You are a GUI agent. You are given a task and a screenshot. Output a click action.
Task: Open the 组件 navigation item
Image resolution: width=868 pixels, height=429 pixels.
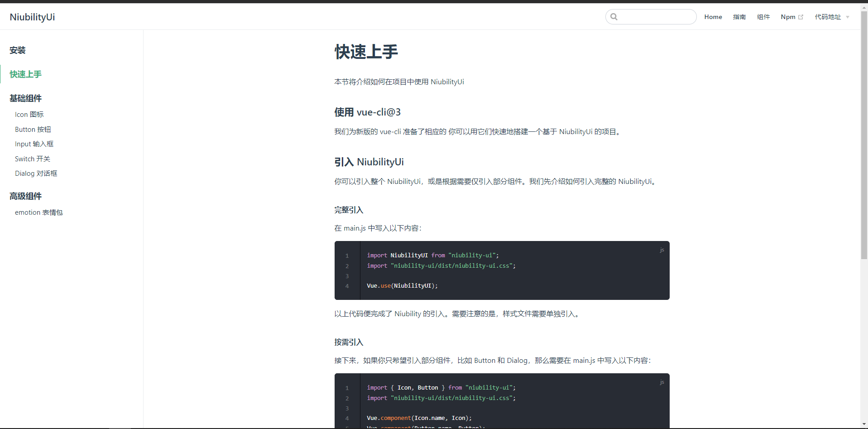(763, 17)
